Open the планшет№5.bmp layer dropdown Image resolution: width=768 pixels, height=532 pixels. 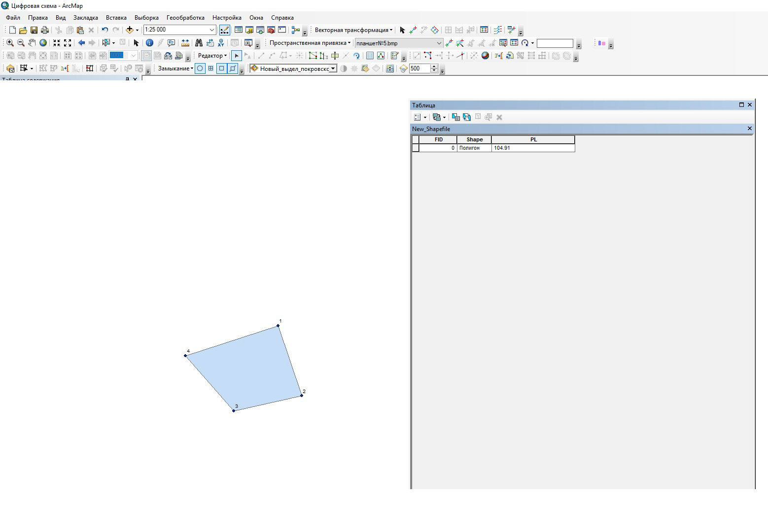439,43
